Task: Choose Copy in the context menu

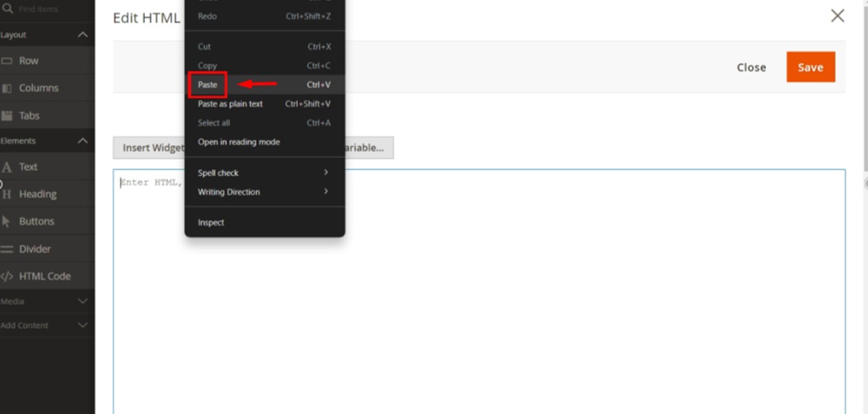Action: coord(265,66)
